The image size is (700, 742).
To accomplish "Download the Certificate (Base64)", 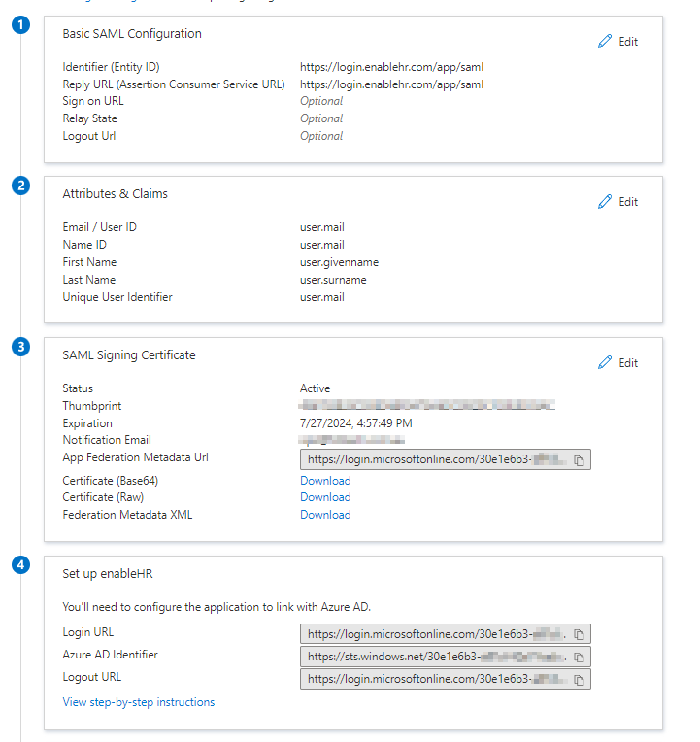I will pyautogui.click(x=325, y=481).
